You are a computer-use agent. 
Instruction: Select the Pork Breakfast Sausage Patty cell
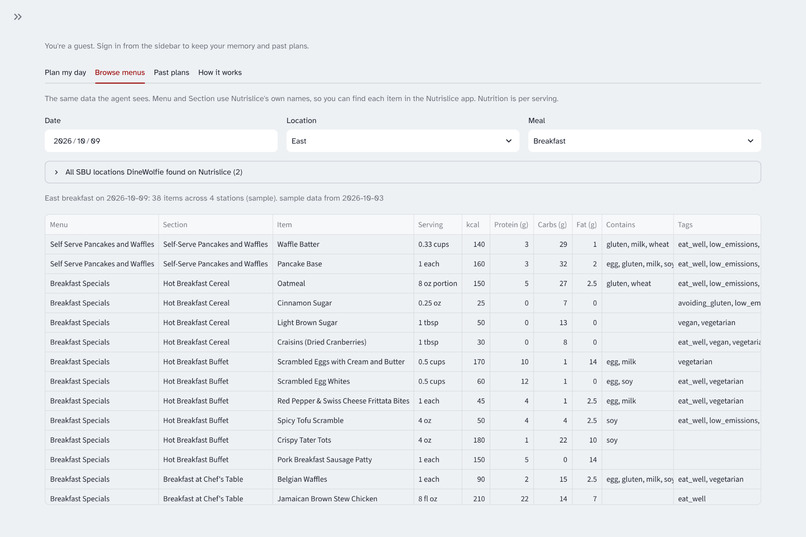343,459
